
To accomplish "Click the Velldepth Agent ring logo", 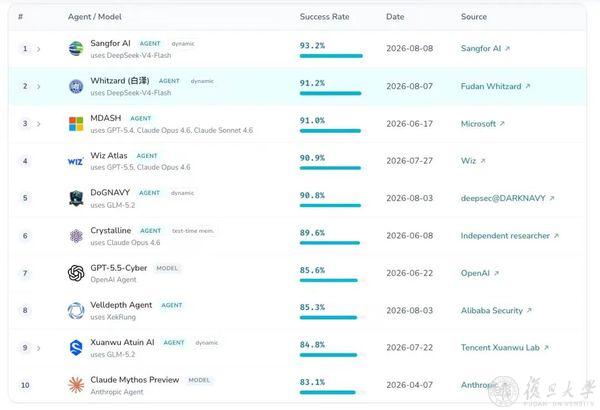I will [76, 310].
